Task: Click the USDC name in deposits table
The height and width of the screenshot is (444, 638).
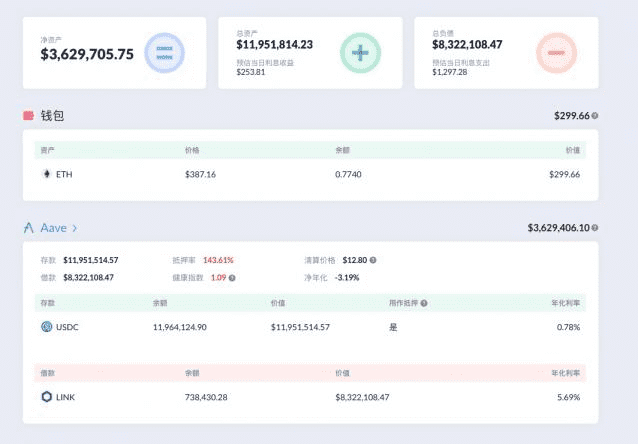Action: click(67, 327)
